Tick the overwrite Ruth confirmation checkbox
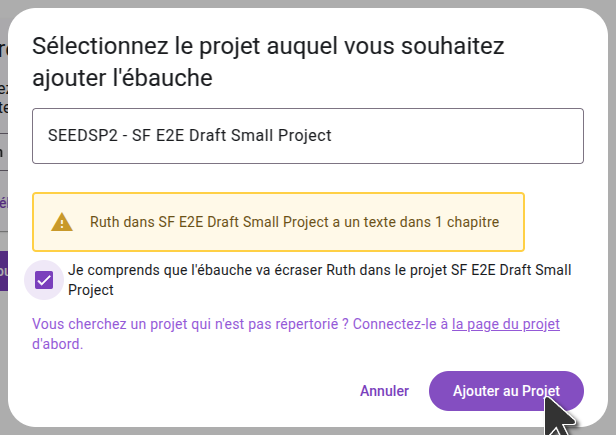The height and width of the screenshot is (435, 616). 44,280
